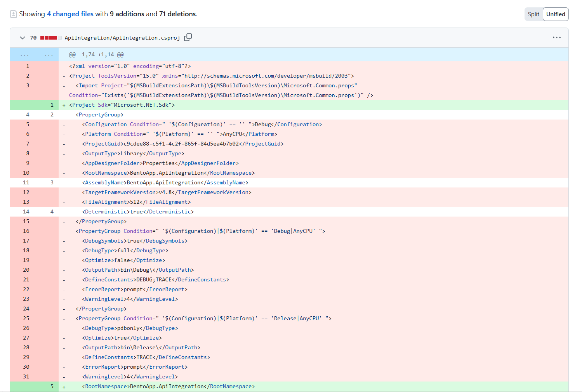Click deleted WarningLevel 4 line numbered 23

point(313,299)
